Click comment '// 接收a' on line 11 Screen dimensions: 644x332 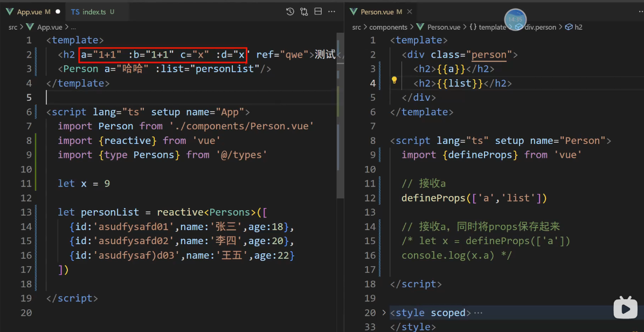click(x=424, y=184)
